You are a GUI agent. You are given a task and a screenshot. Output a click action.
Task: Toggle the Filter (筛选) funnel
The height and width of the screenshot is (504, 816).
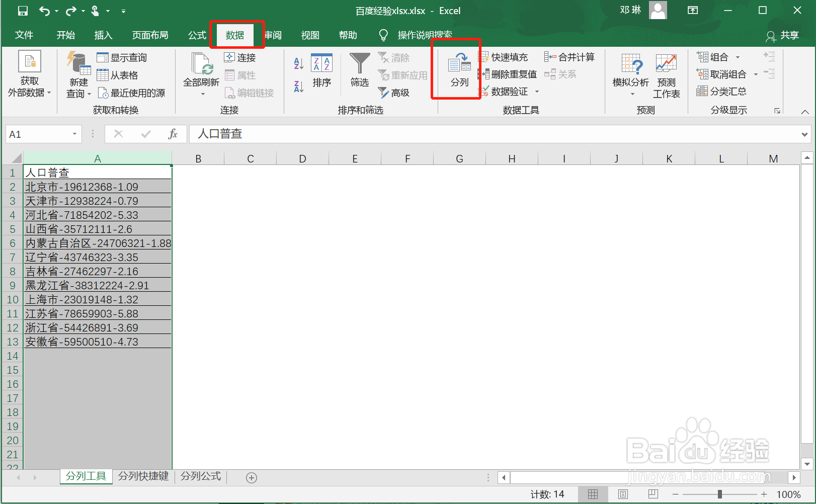click(x=360, y=70)
